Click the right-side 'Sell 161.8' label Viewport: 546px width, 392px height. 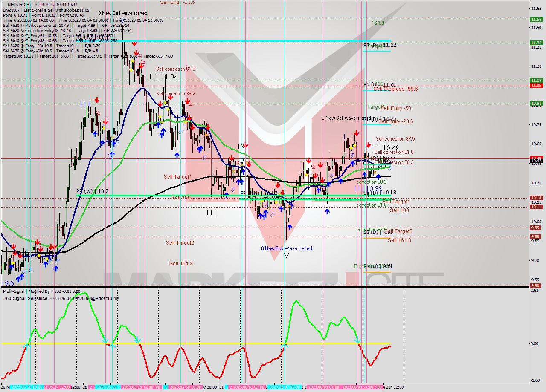click(399, 240)
